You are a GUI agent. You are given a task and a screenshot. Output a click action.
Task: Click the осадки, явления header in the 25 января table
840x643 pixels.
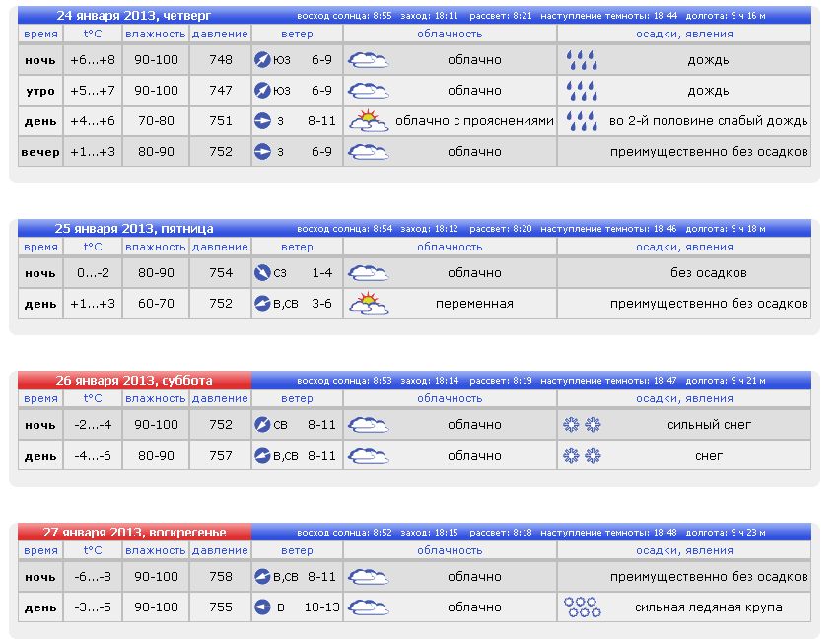(684, 247)
